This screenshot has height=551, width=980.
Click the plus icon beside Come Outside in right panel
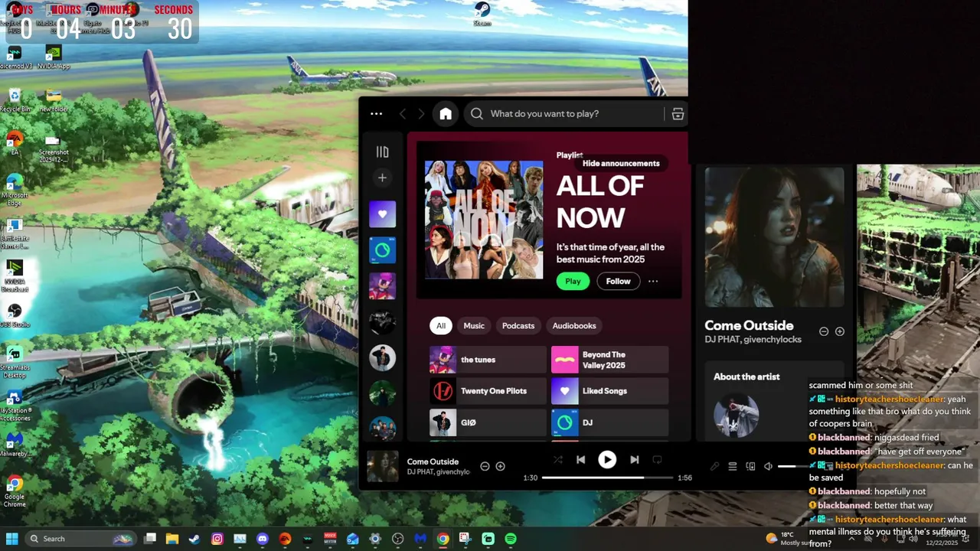point(840,331)
